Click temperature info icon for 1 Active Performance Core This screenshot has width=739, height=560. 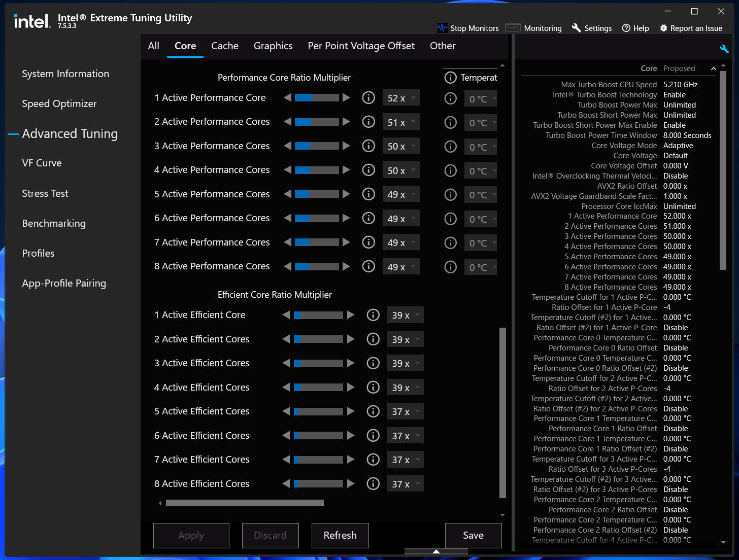coord(450,98)
